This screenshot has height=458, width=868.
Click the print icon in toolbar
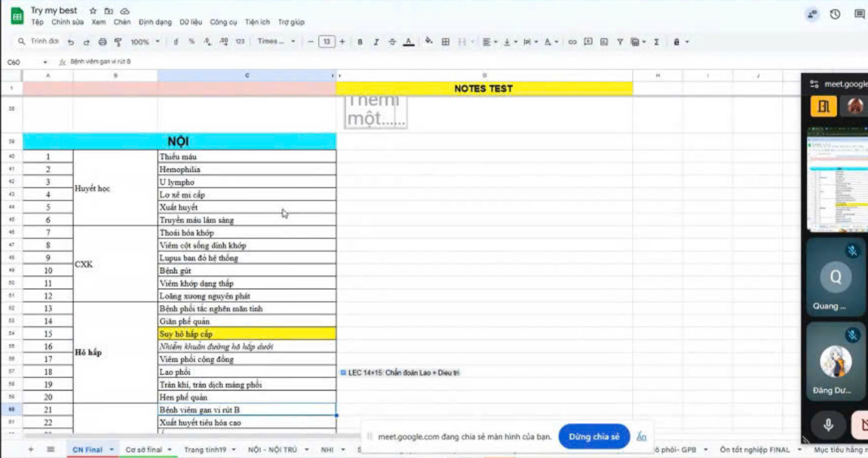pyautogui.click(x=102, y=42)
